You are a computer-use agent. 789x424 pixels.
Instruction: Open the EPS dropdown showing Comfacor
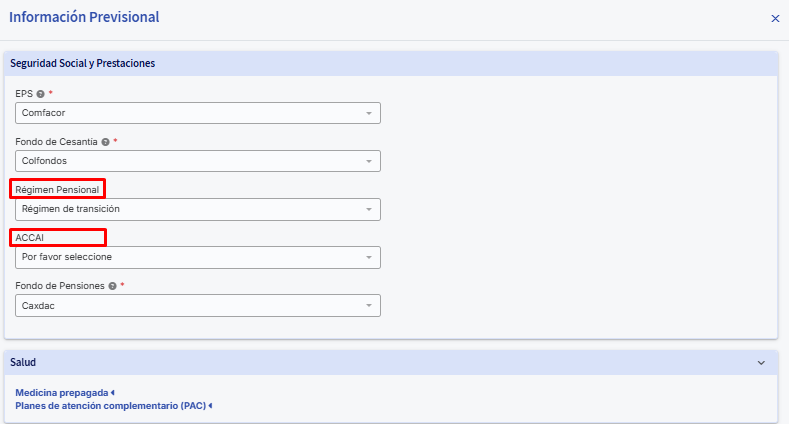pyautogui.click(x=198, y=113)
